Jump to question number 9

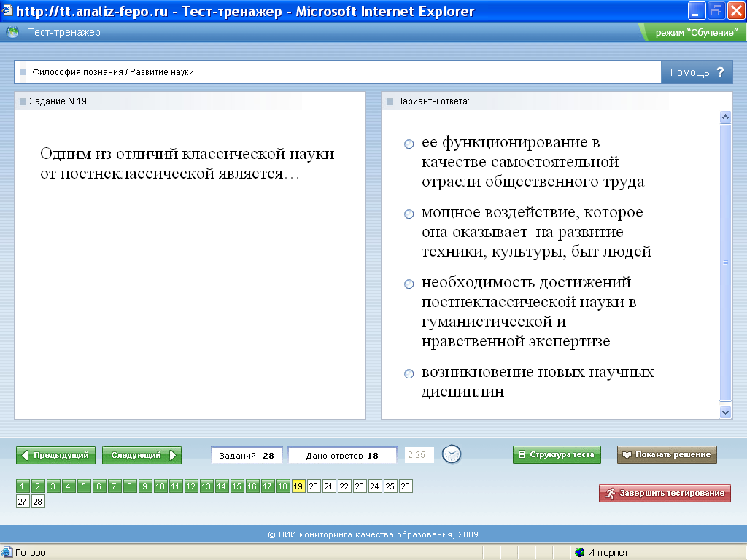(145, 486)
